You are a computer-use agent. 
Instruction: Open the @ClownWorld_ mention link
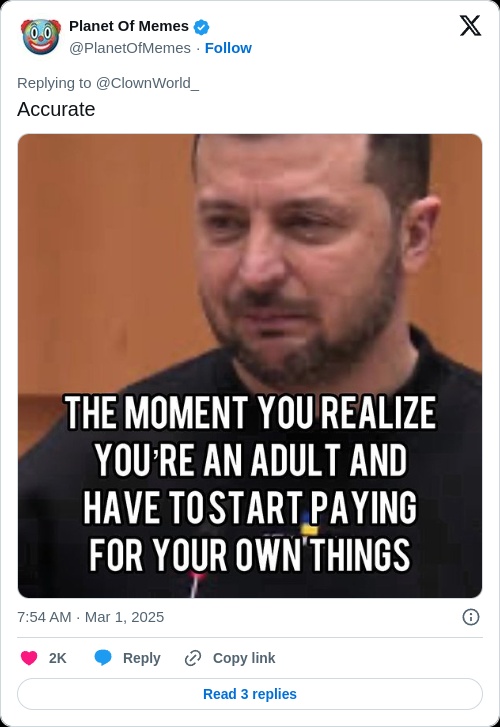[147, 83]
